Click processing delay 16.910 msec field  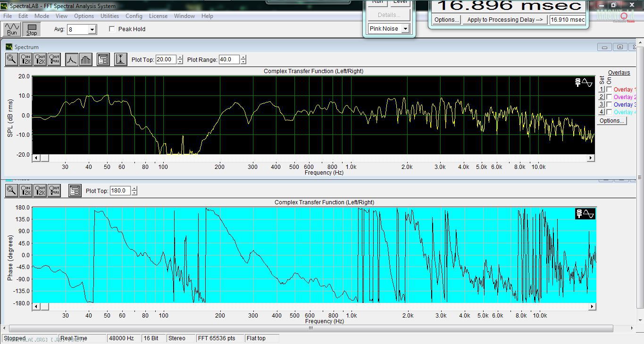tap(568, 20)
